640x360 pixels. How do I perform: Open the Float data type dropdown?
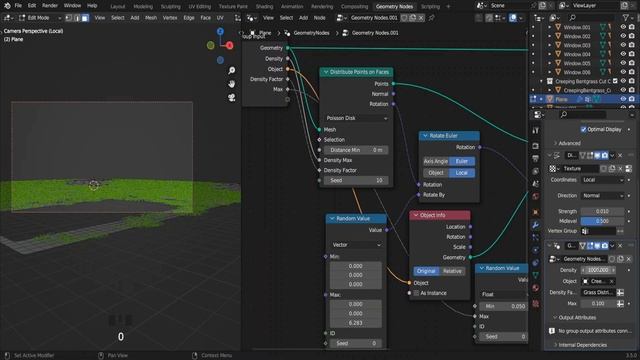point(503,294)
